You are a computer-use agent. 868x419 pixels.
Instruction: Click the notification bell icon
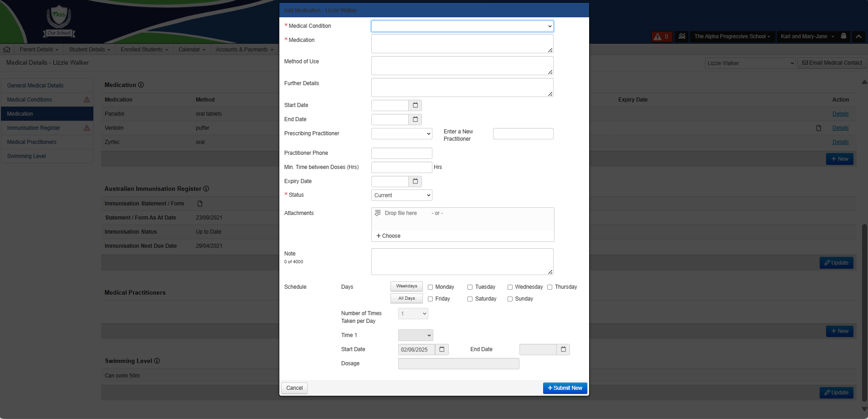tap(843, 36)
